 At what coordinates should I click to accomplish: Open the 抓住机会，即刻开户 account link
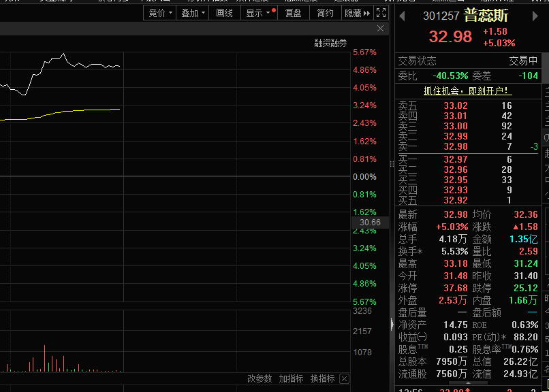[468, 91]
